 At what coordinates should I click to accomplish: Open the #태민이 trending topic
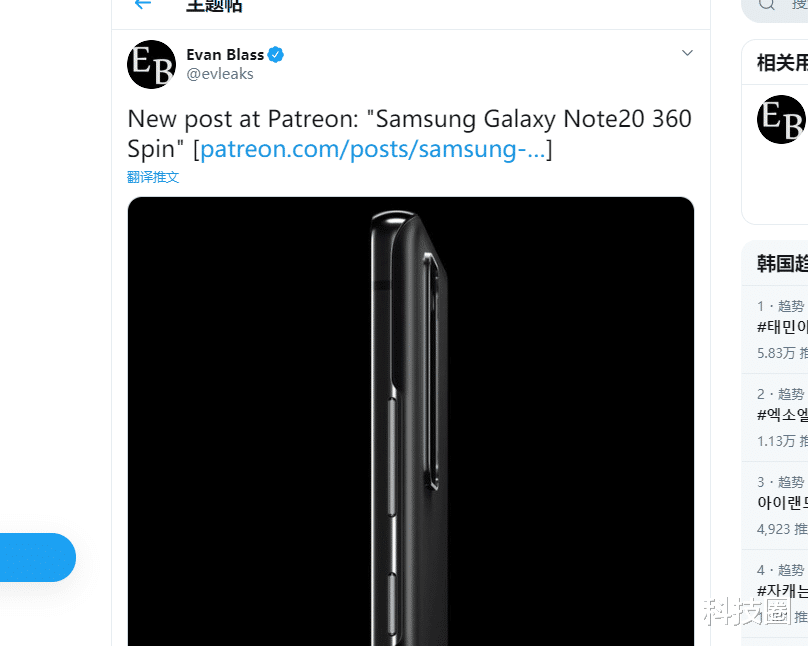click(779, 329)
